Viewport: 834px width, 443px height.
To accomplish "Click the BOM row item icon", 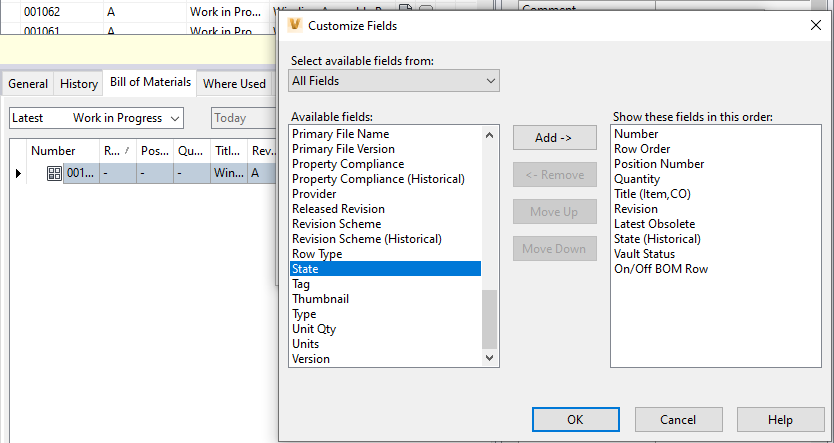I will 54,173.
